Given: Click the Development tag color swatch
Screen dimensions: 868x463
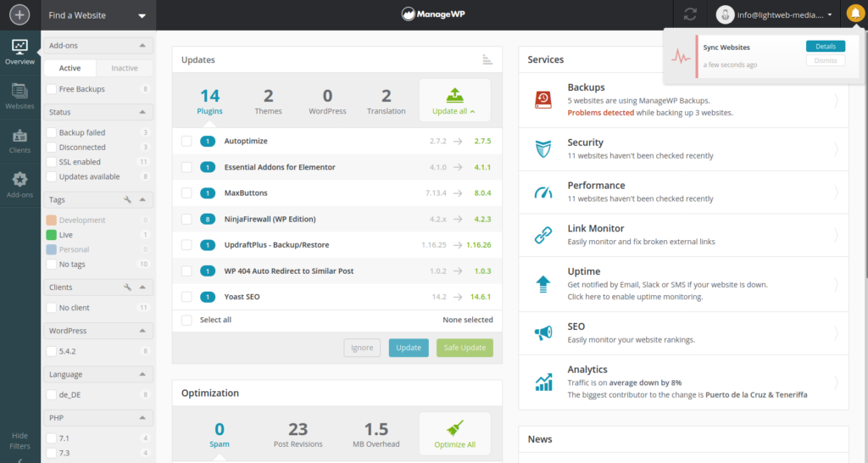Looking at the screenshot, I should 52,220.
